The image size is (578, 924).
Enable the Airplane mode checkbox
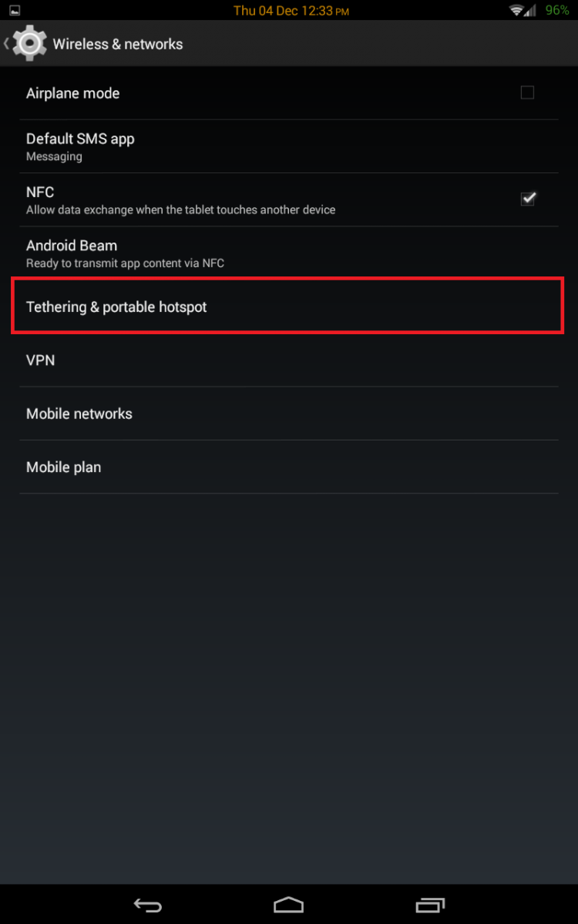click(x=527, y=92)
